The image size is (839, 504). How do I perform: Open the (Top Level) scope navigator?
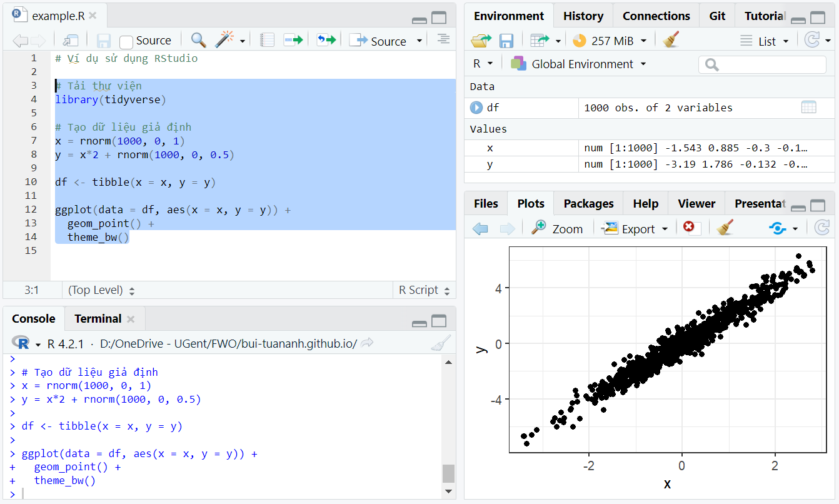point(101,290)
